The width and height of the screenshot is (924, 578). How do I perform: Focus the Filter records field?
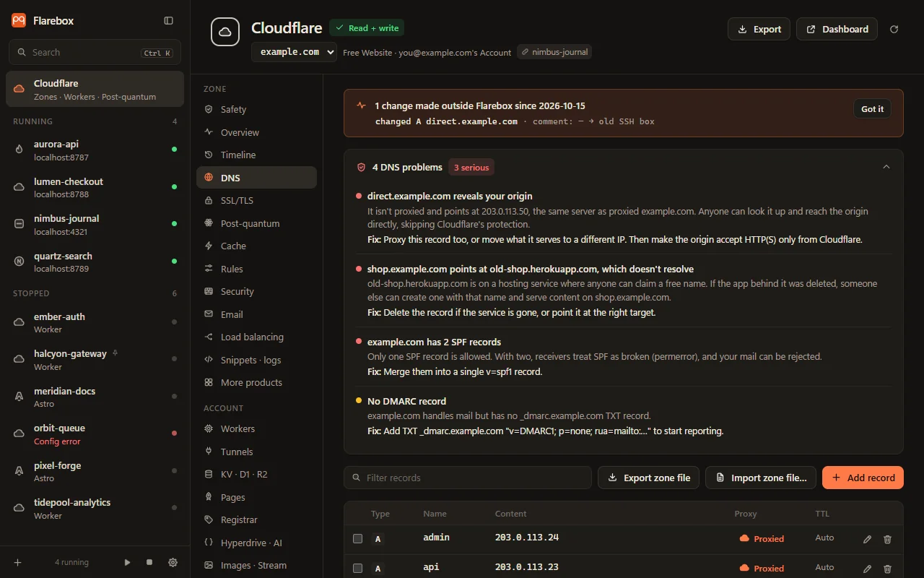[x=468, y=478]
